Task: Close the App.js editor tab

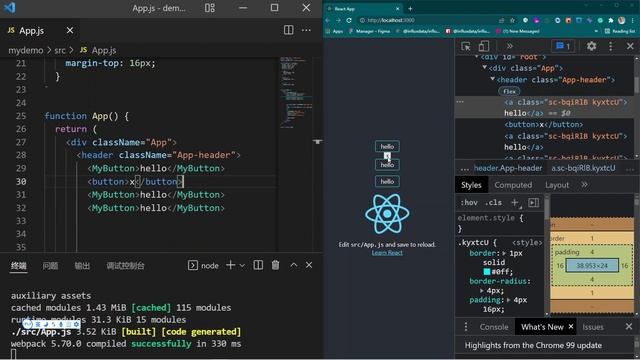Action: click(x=70, y=30)
